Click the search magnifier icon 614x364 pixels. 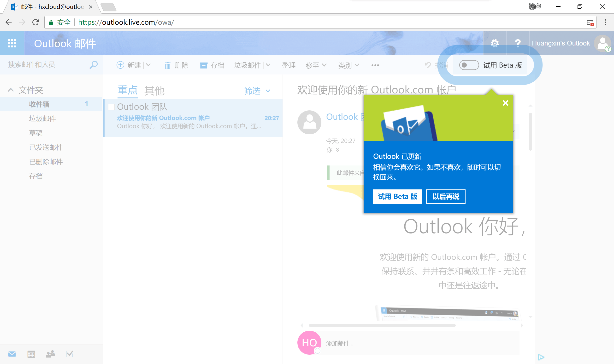pyautogui.click(x=93, y=65)
